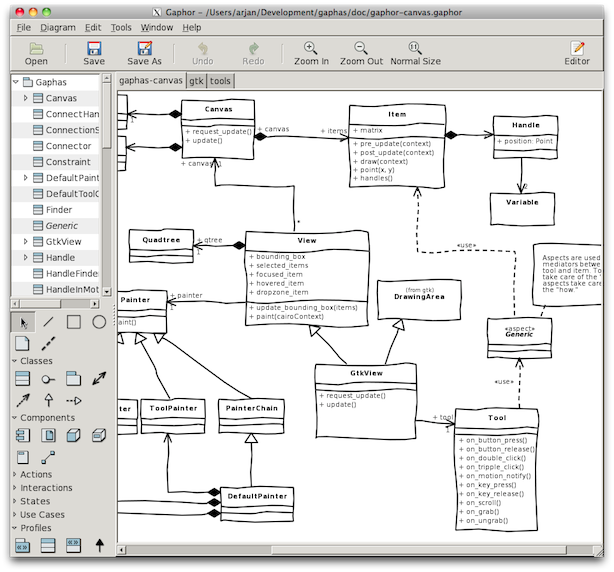Open the Editor from the toolbar
This screenshot has width=614, height=572.
coord(577,48)
